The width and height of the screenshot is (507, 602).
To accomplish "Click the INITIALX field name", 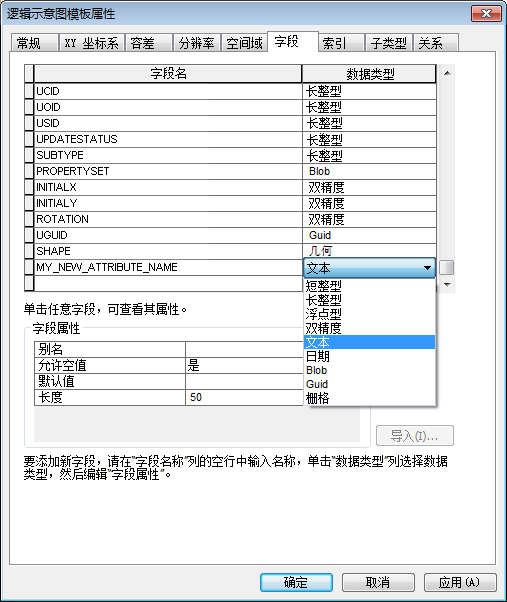I will 168,187.
